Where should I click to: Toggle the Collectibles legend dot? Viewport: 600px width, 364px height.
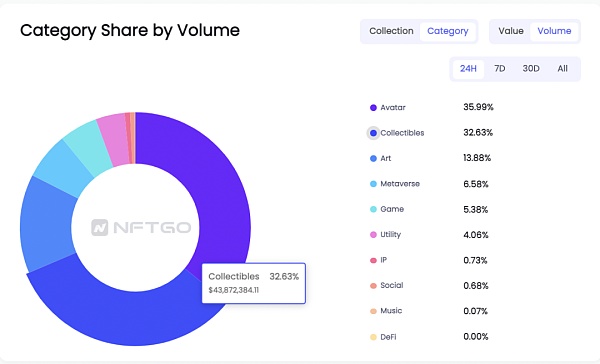coord(373,133)
